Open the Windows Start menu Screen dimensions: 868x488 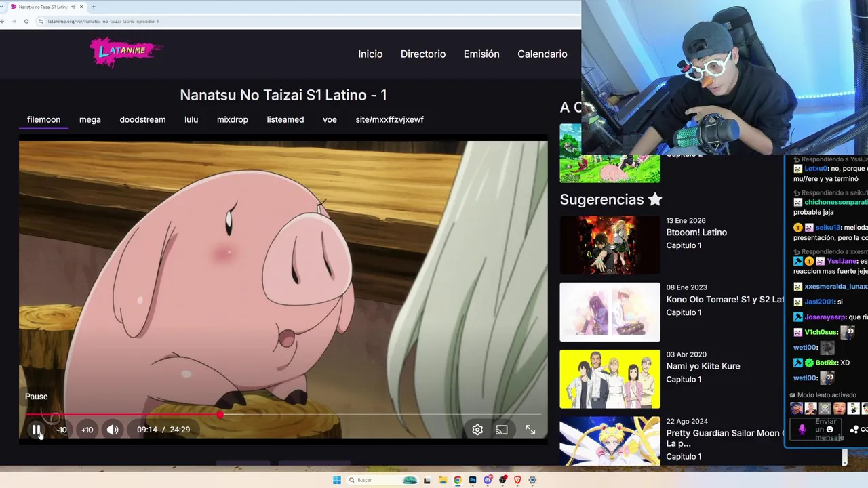pyautogui.click(x=337, y=480)
